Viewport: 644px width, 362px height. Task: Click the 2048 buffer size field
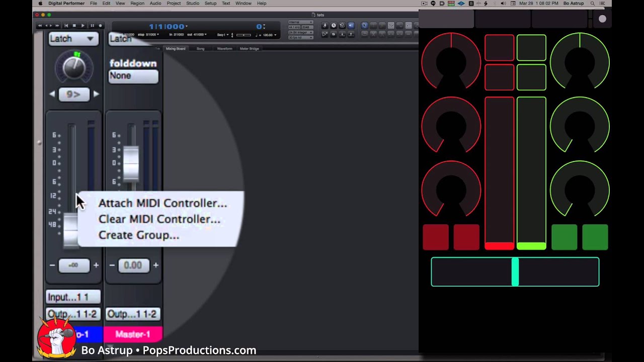coord(307,27)
